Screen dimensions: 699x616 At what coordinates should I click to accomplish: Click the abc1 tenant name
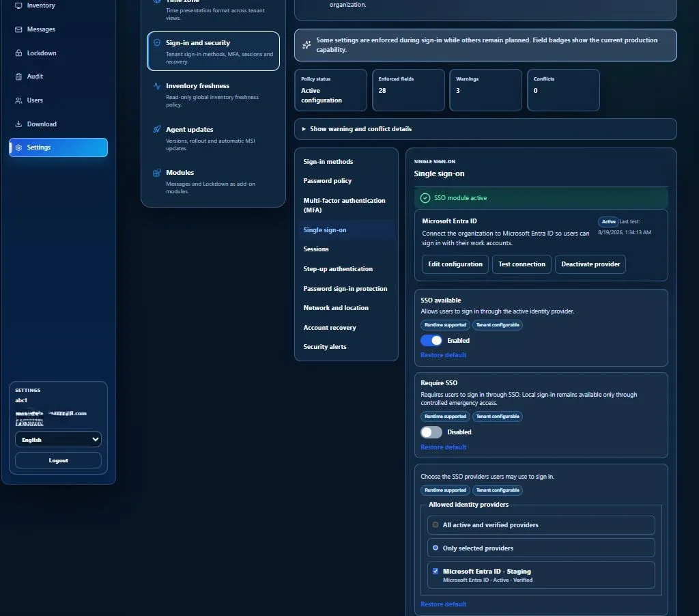point(21,400)
